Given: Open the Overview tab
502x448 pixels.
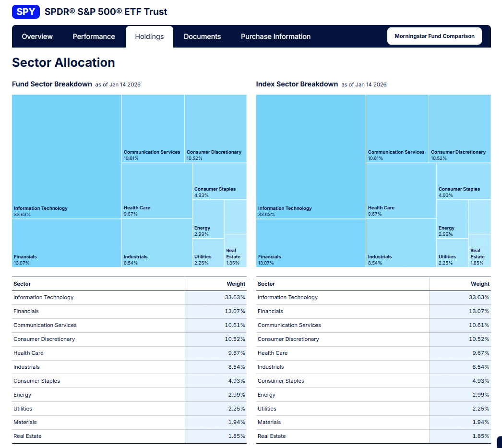Looking at the screenshot, I should 37,36.
